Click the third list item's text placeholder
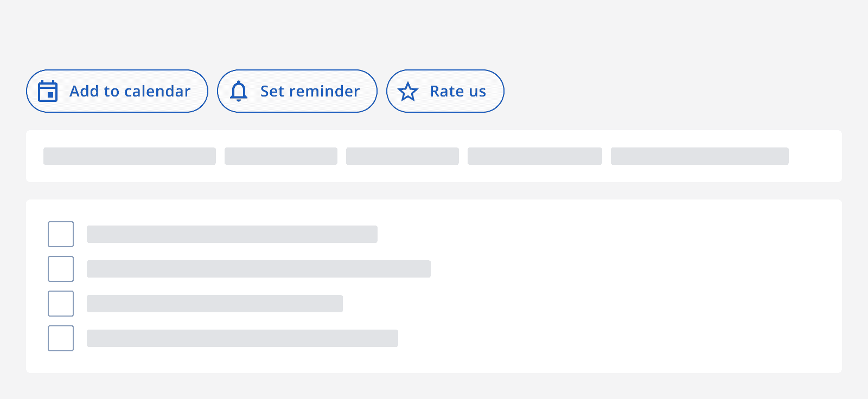 pyautogui.click(x=214, y=304)
